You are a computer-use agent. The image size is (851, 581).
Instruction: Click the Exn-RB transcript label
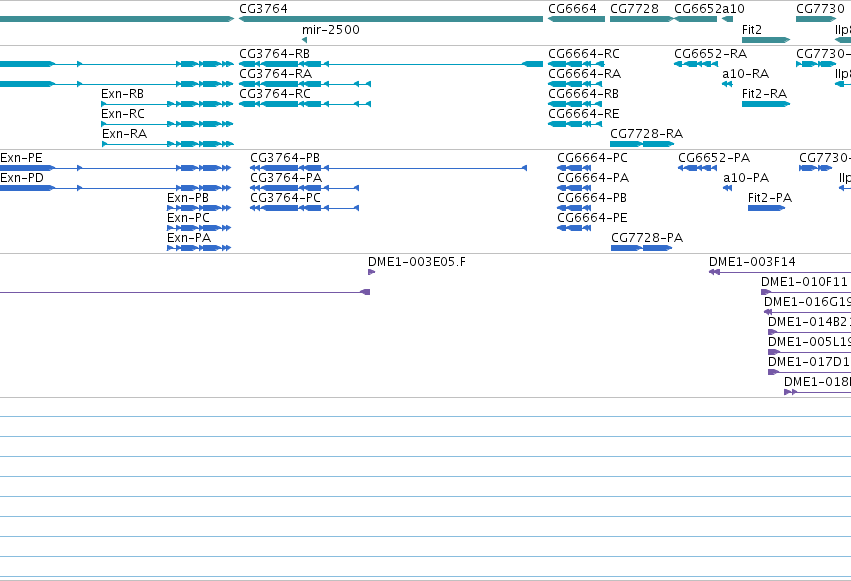click(123, 94)
